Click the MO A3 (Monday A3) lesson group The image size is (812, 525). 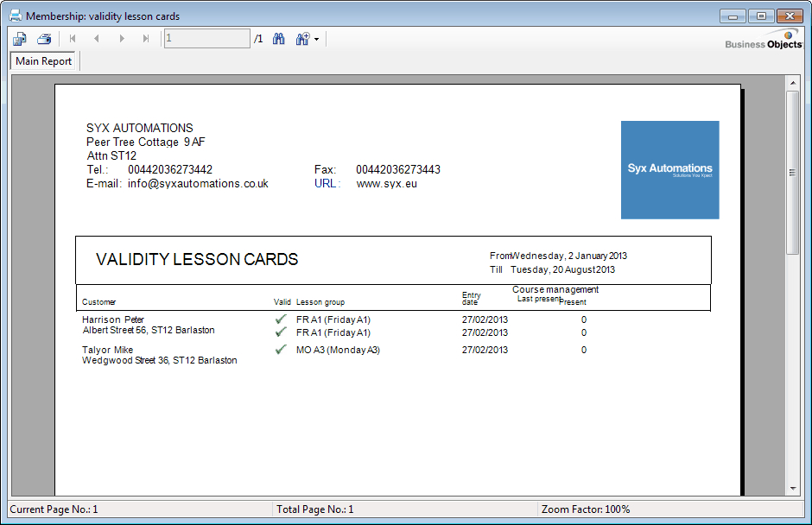coord(338,350)
